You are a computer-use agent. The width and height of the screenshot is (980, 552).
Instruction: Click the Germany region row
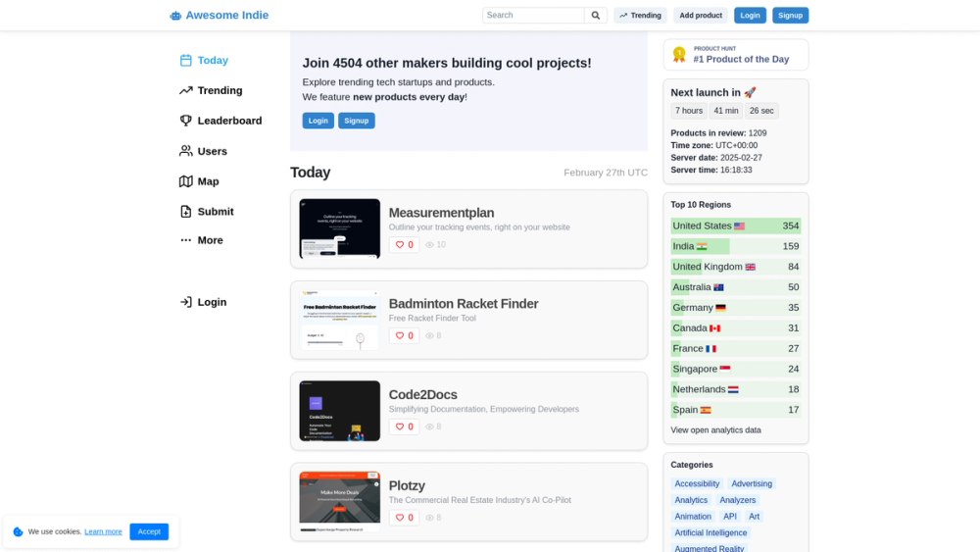pos(736,308)
